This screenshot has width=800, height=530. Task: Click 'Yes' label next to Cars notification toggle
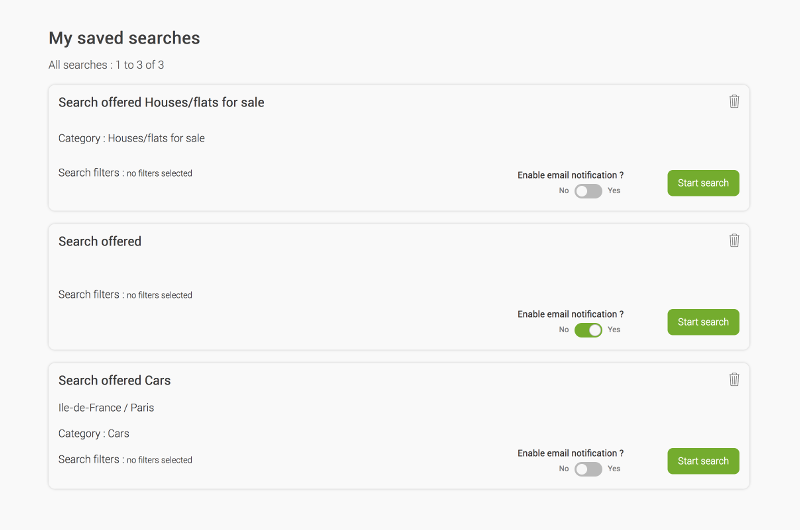tap(614, 469)
